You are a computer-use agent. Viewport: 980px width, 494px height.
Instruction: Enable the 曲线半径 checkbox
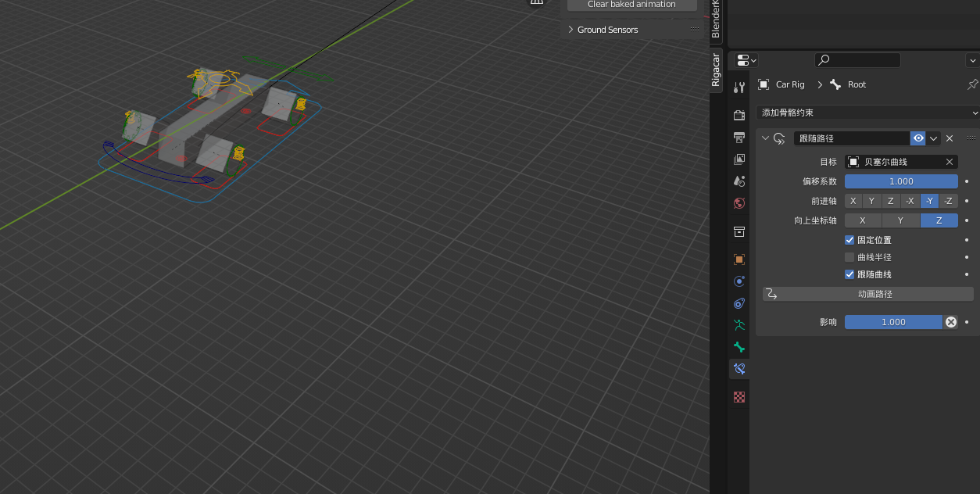tap(849, 257)
